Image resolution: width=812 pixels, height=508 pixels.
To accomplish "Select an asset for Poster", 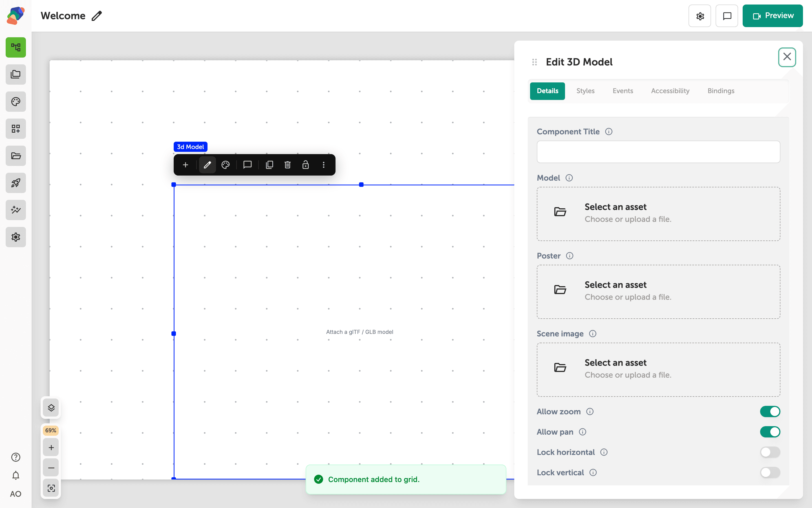I will click(x=658, y=292).
